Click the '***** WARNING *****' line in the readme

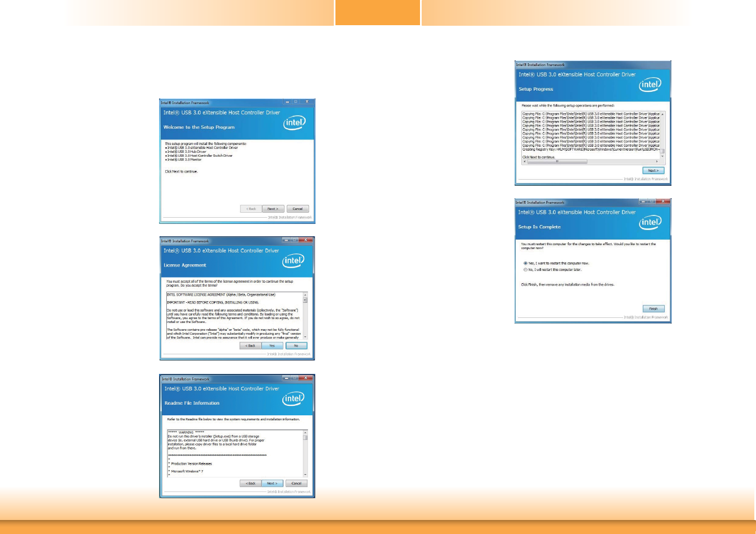[186, 432]
